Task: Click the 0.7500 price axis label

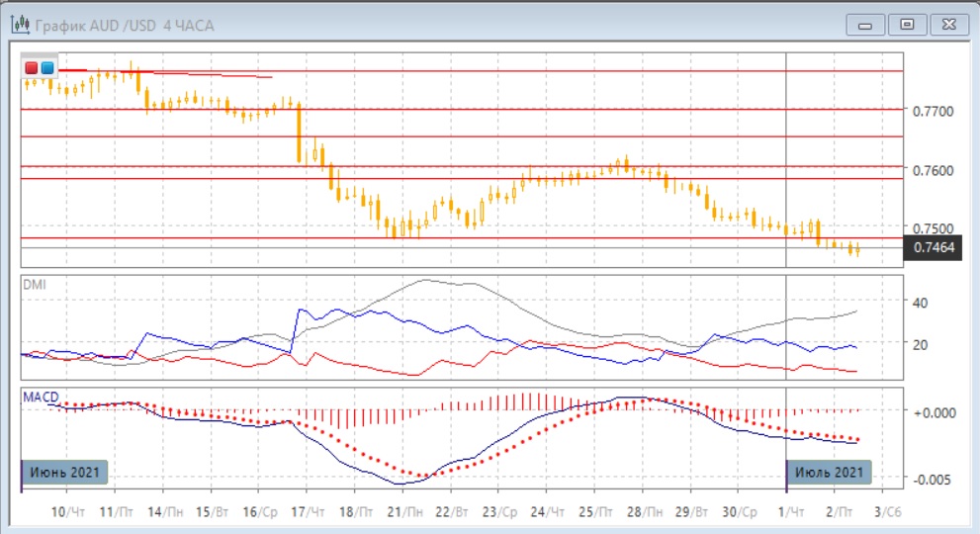Action: pyautogui.click(x=934, y=228)
